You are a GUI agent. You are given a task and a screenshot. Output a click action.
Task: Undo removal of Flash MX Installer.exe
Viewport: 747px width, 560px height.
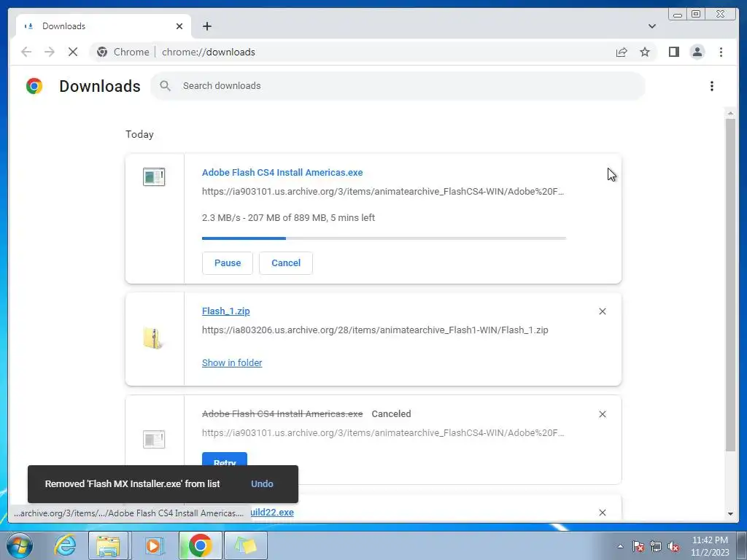[262, 484]
